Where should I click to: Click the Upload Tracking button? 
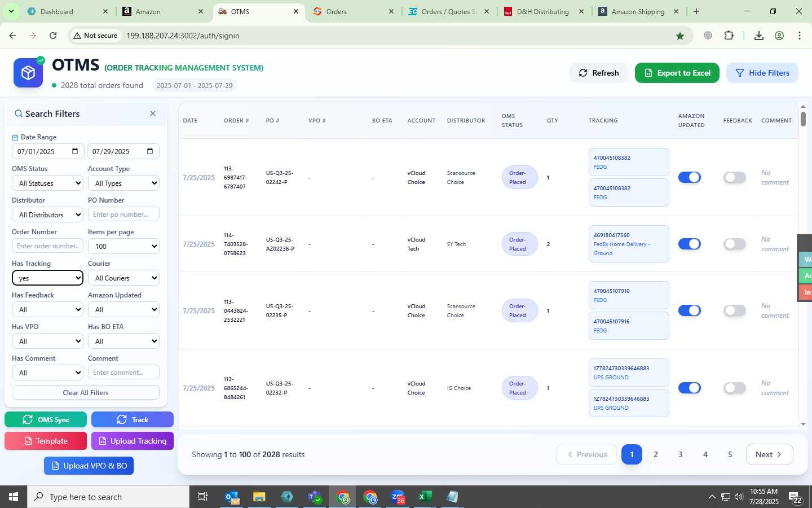tap(133, 441)
